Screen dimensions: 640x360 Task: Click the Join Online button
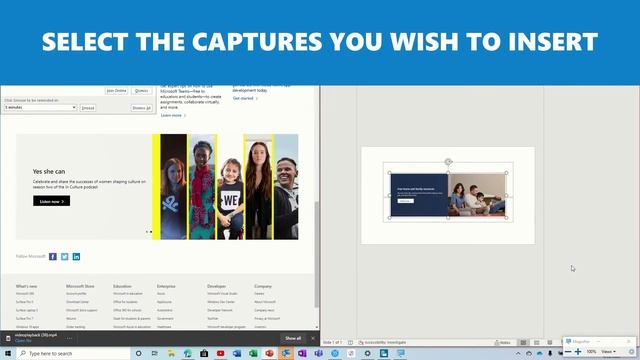pos(116,91)
